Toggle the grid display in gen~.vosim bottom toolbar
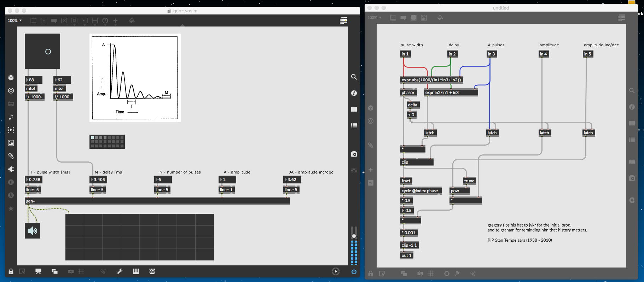The width and height of the screenshot is (644, 282). [x=81, y=271]
